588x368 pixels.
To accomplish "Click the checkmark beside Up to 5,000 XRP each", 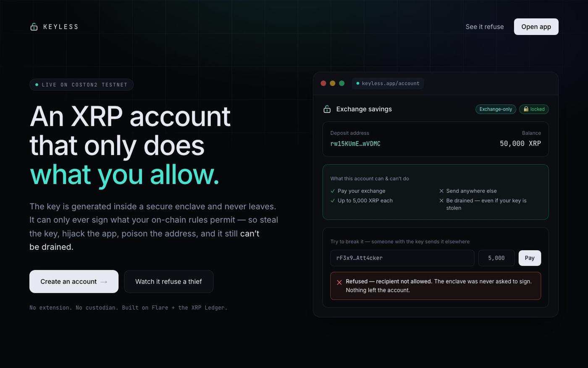I will click(333, 201).
